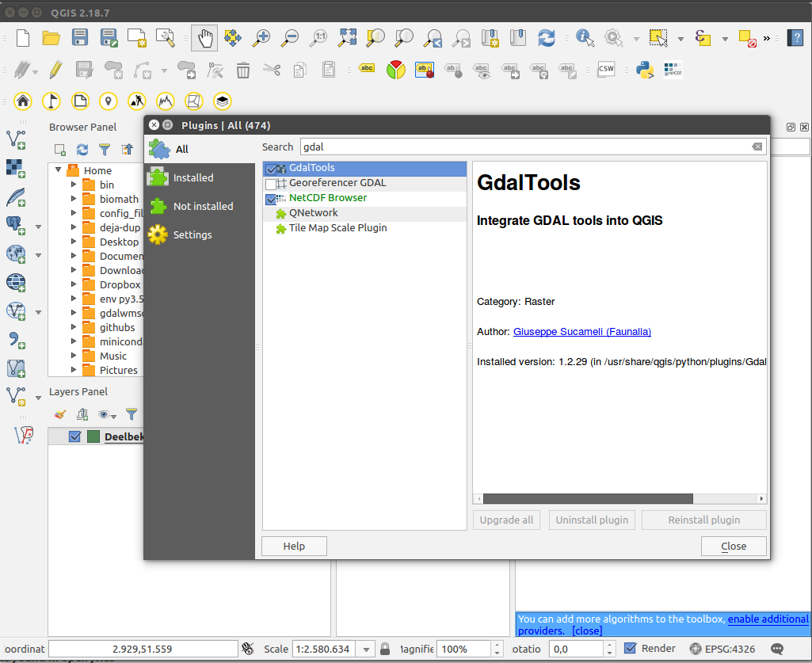
Task: Click the Reinstall plugin button
Action: tap(703, 520)
